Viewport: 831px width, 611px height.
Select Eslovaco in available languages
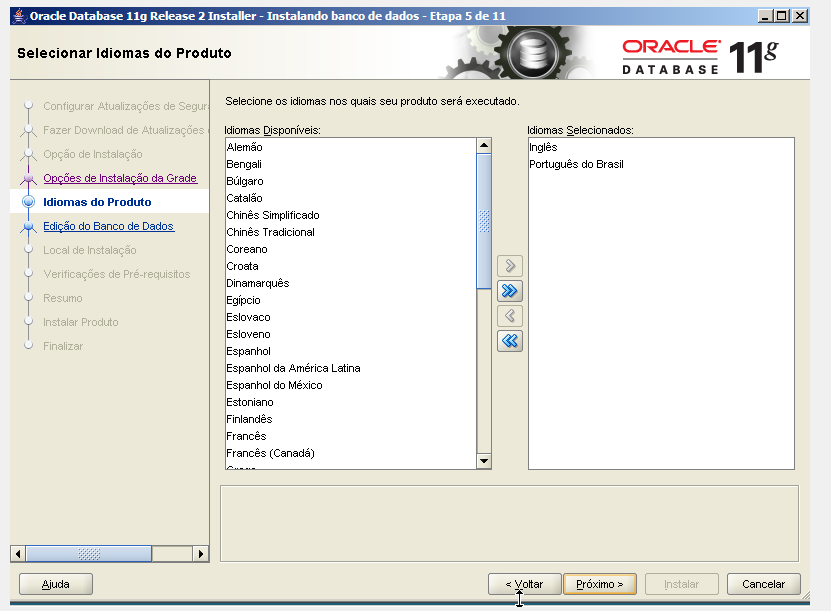pyautogui.click(x=351, y=317)
